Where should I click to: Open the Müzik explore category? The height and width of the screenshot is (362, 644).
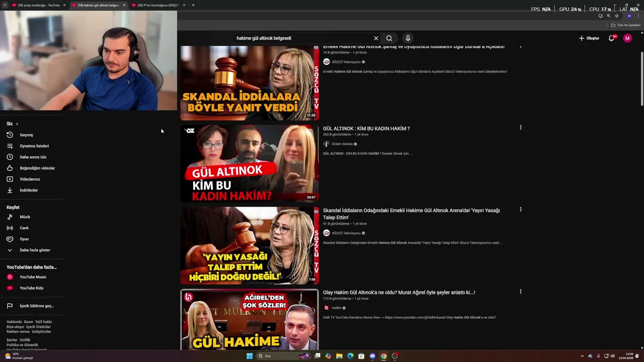click(25, 217)
